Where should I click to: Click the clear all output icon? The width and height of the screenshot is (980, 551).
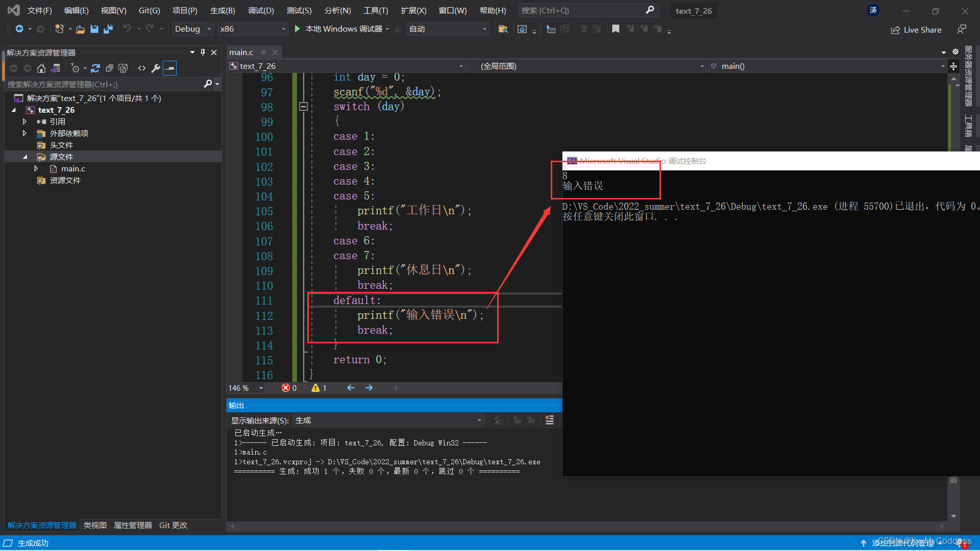click(x=549, y=420)
